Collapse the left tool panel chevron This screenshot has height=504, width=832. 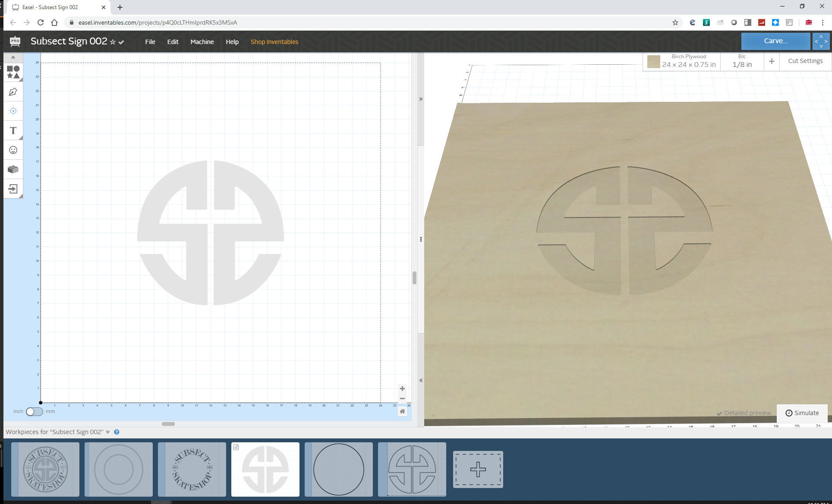[x=13, y=57]
